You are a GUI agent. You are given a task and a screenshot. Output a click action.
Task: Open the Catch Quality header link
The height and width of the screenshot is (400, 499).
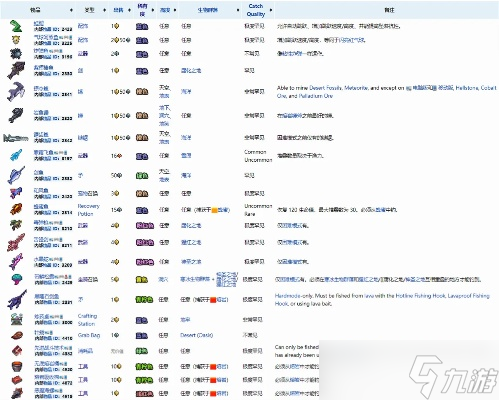[x=256, y=10]
